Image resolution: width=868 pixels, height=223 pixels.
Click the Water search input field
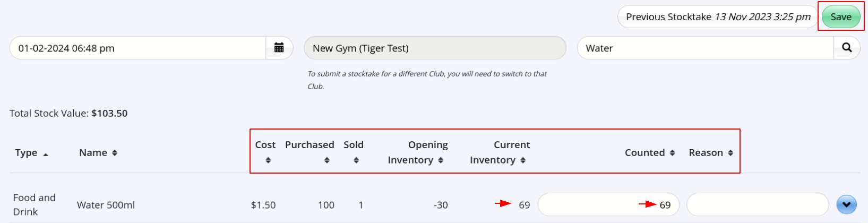tap(705, 48)
